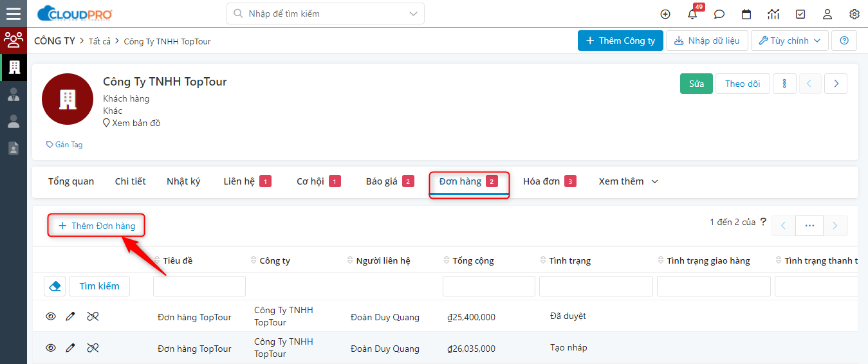Click the Nhập dữ liệu button
868x364 pixels.
pyautogui.click(x=706, y=41)
